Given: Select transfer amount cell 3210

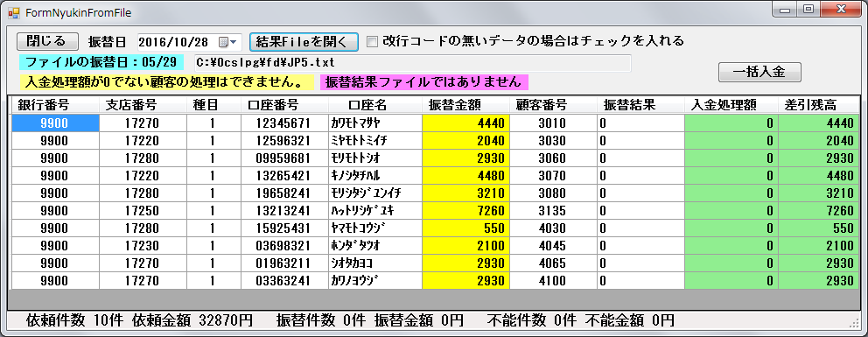Looking at the screenshot, I should click(x=465, y=193).
